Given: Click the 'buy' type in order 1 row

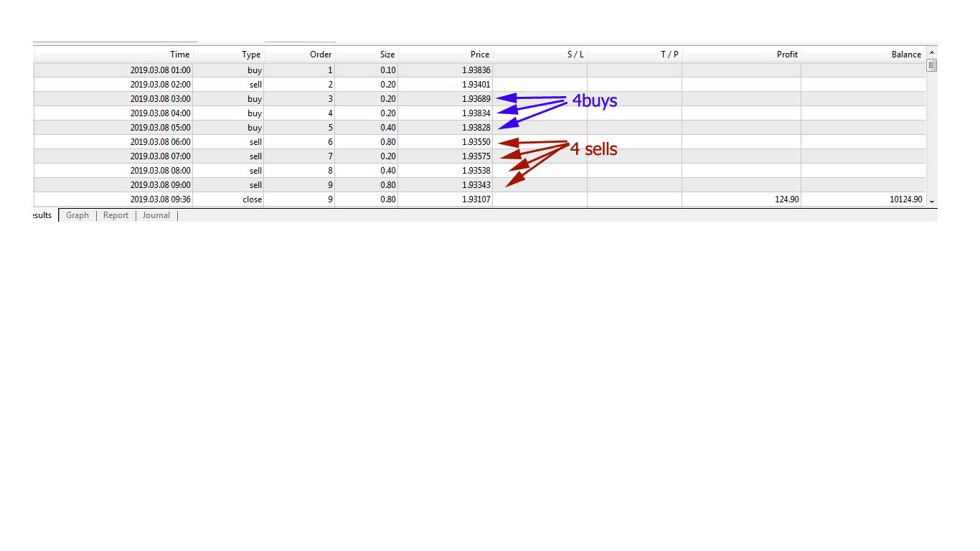Looking at the screenshot, I should pyautogui.click(x=255, y=70).
